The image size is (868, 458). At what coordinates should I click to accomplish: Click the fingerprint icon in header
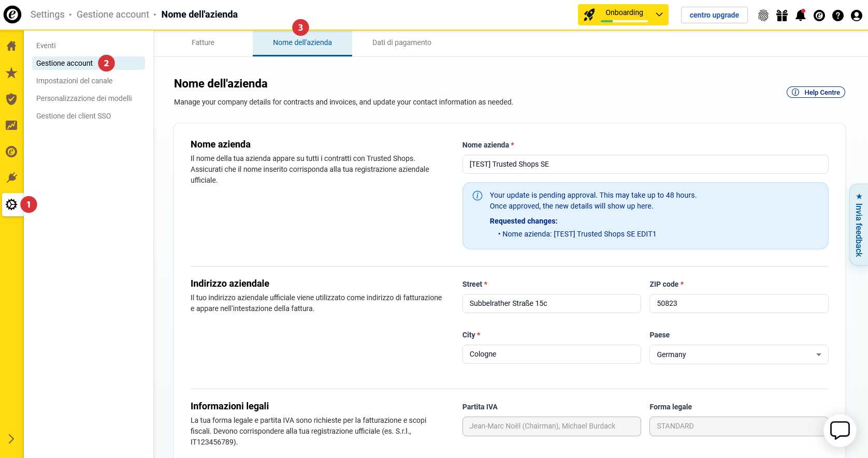pos(763,16)
